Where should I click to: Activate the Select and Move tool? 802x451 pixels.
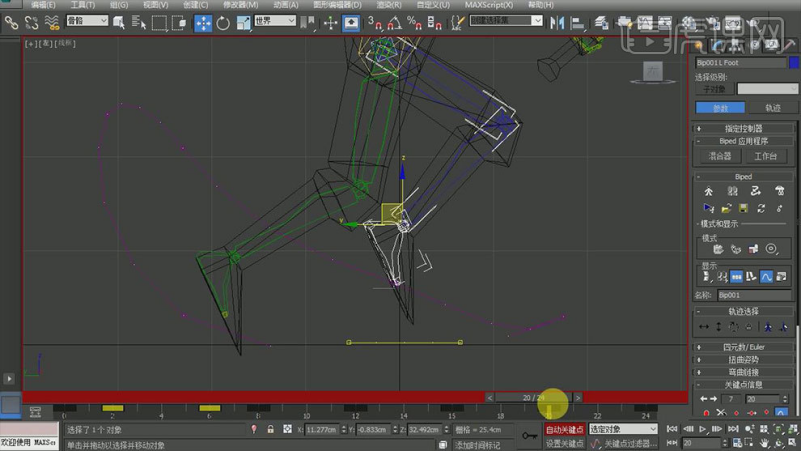coord(203,23)
